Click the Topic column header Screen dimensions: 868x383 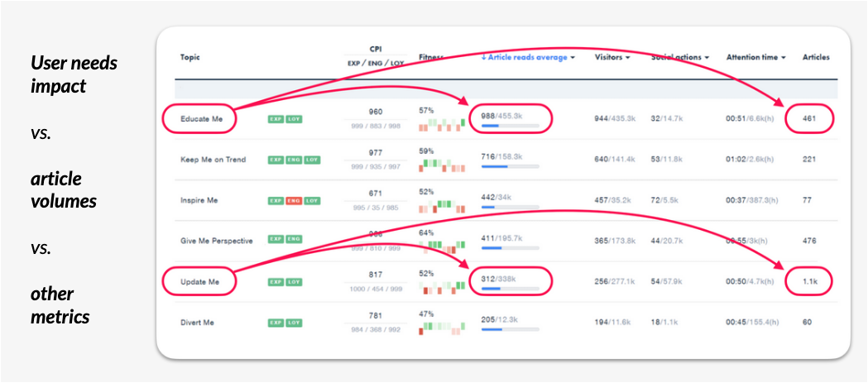(x=190, y=57)
